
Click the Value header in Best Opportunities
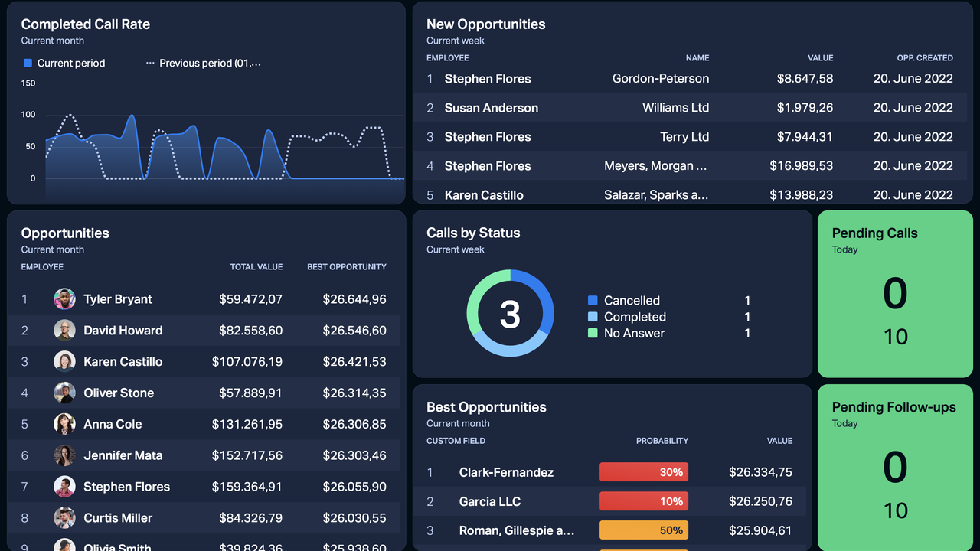pos(779,441)
